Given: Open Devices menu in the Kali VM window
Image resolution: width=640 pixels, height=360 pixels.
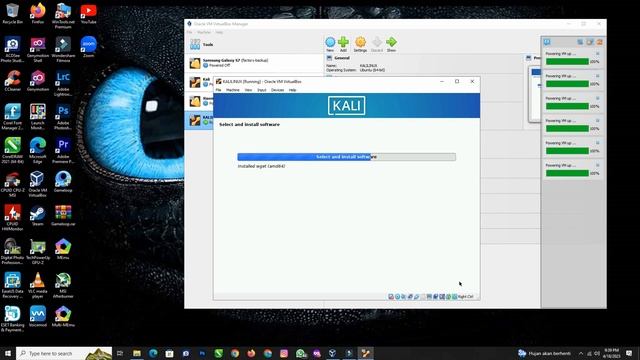Looking at the screenshot, I should click(x=277, y=90).
